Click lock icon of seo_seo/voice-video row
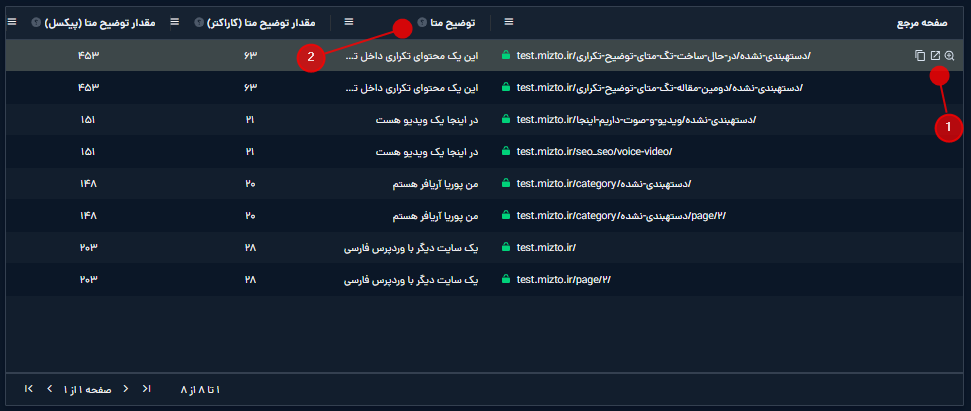Image resolution: width=971 pixels, height=411 pixels. 506,152
